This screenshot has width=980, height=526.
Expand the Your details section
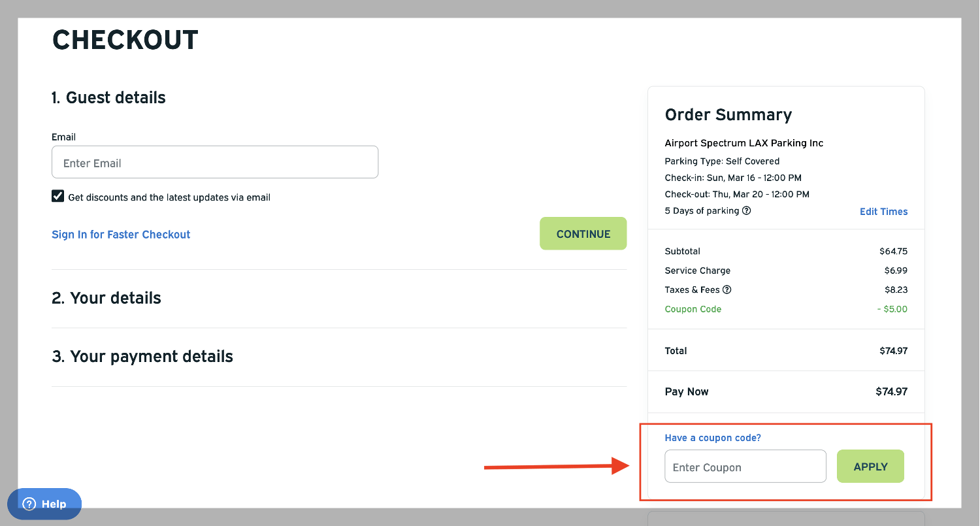point(106,298)
